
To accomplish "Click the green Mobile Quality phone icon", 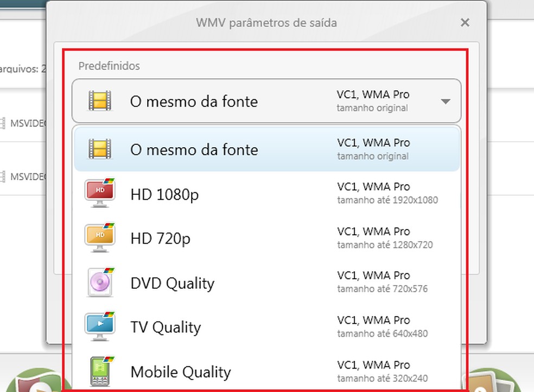I will tap(100, 371).
